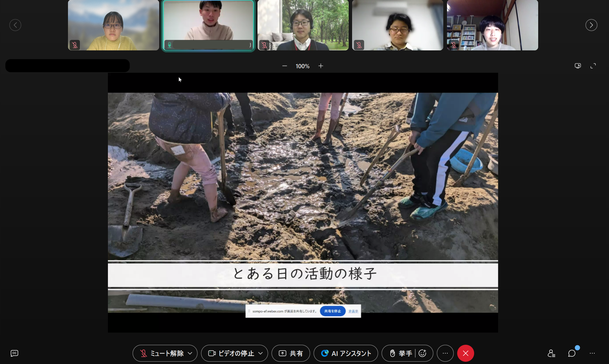Leave the meeting with red X button
The image size is (609, 364).
pyautogui.click(x=465, y=353)
